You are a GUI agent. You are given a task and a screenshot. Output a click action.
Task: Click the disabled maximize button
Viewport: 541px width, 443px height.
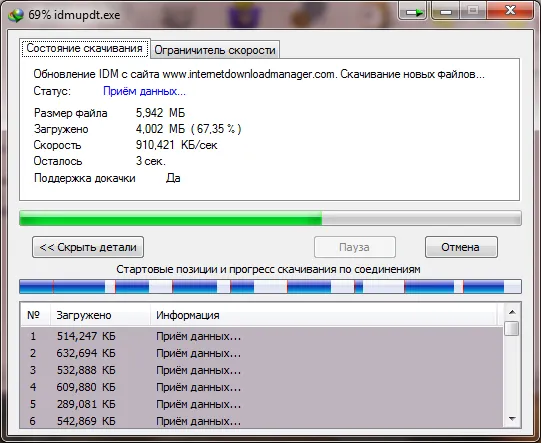coord(473,11)
